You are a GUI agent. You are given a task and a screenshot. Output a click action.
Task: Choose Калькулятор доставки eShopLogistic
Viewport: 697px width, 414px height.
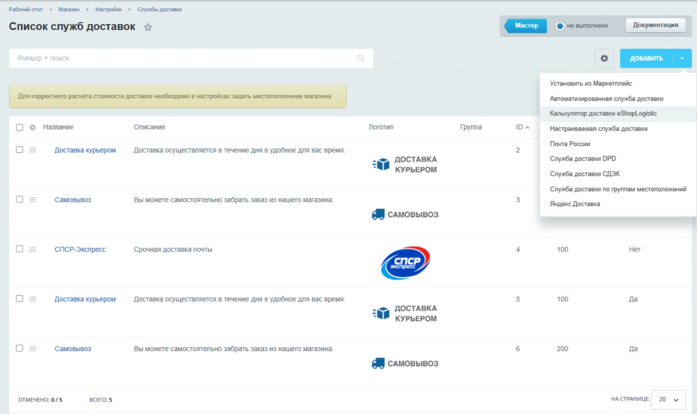pyautogui.click(x=618, y=113)
